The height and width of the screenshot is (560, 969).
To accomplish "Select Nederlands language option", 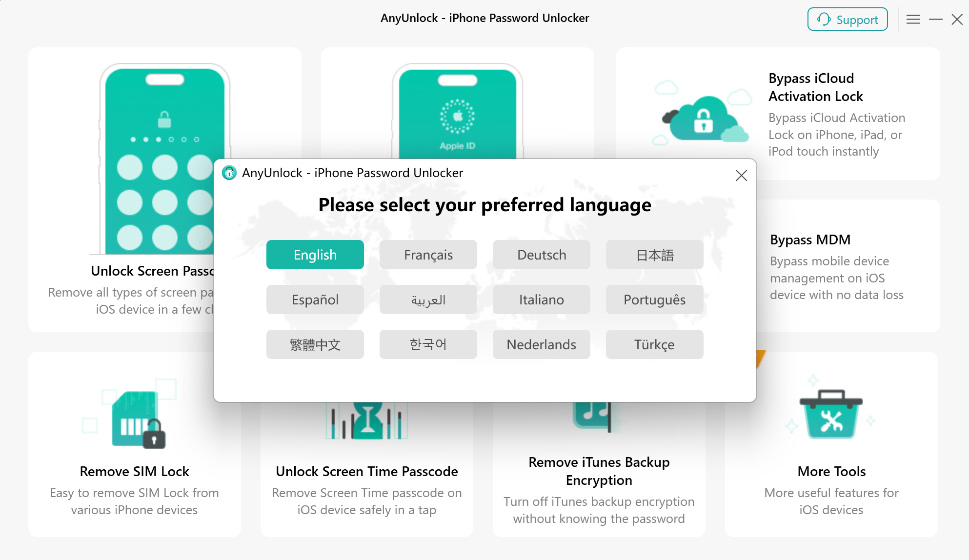I will (541, 343).
